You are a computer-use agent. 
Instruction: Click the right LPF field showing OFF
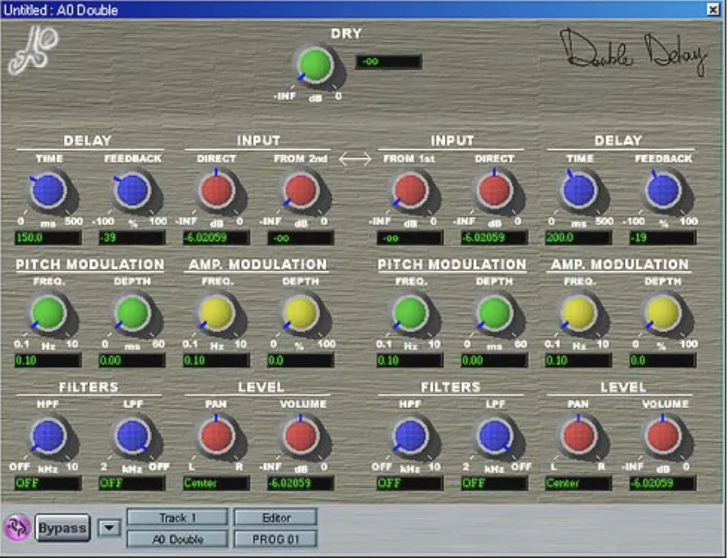click(x=494, y=483)
